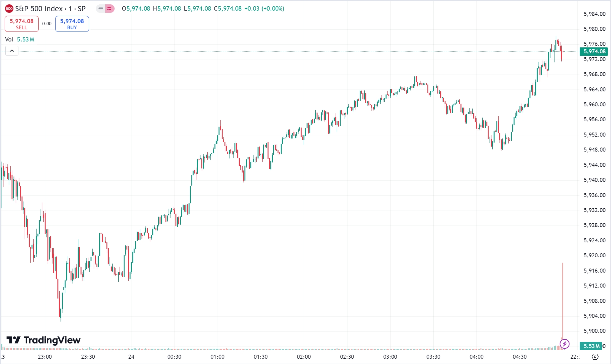
Task: Click the 0.00 spread value between Sell and Buy
Action: point(47,24)
